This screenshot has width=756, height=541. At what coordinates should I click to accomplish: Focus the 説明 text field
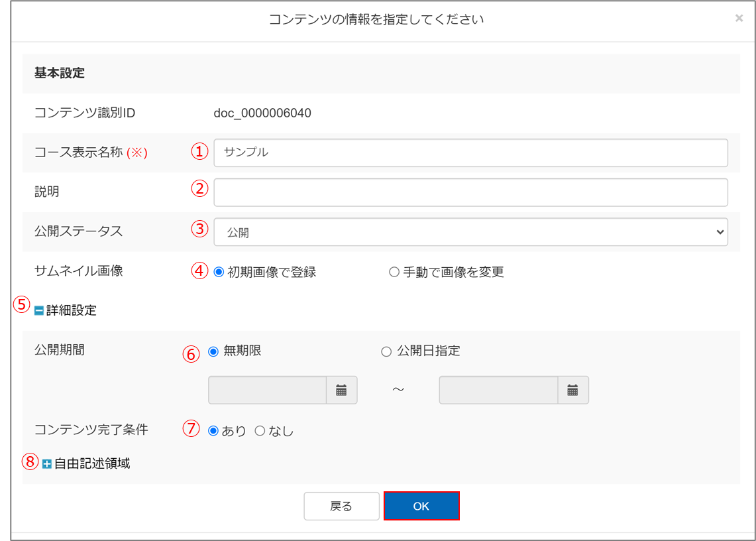(x=470, y=192)
